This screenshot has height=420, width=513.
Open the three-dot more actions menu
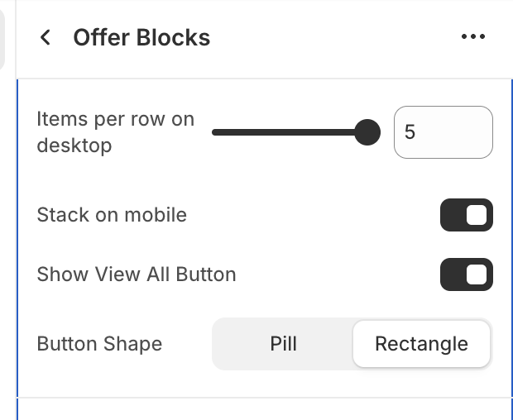pyautogui.click(x=472, y=37)
